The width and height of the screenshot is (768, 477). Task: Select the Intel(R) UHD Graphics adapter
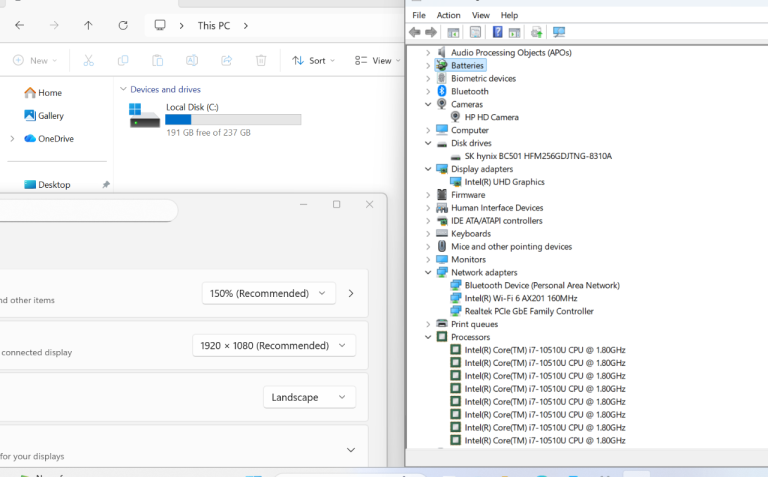(x=504, y=182)
